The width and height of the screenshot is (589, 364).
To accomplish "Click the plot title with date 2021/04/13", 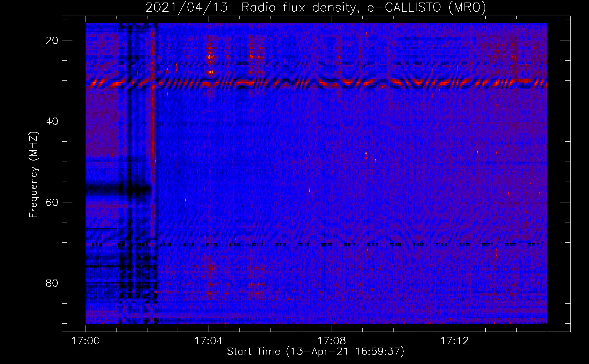I will click(x=316, y=7).
